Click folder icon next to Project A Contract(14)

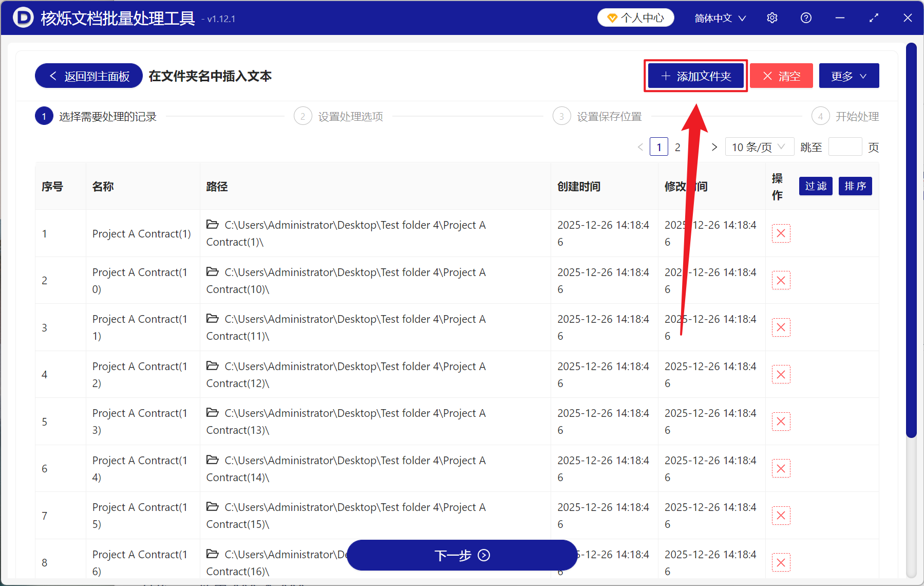[213, 460]
